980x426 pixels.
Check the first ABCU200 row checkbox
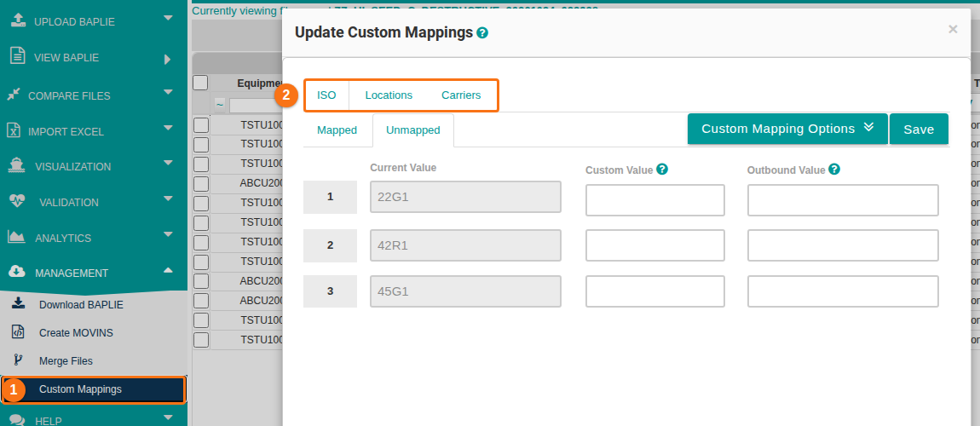[x=200, y=184]
